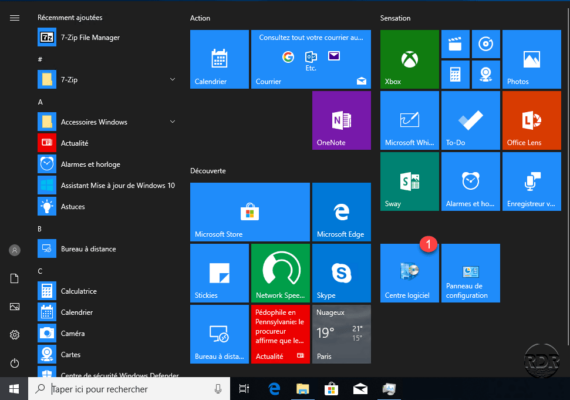Open Cartes in the app list
Screen dimensions: 570x400
pyautogui.click(x=108, y=354)
